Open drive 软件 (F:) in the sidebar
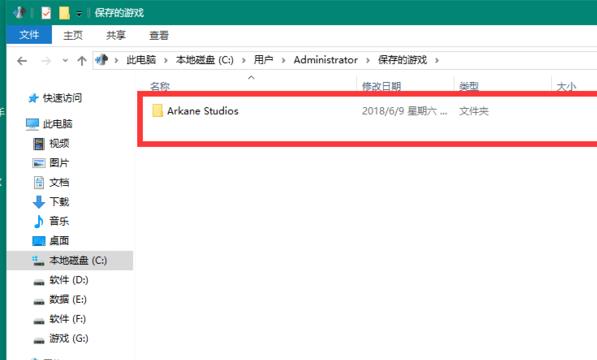Screen dimensions: 597x360 pos(67,319)
